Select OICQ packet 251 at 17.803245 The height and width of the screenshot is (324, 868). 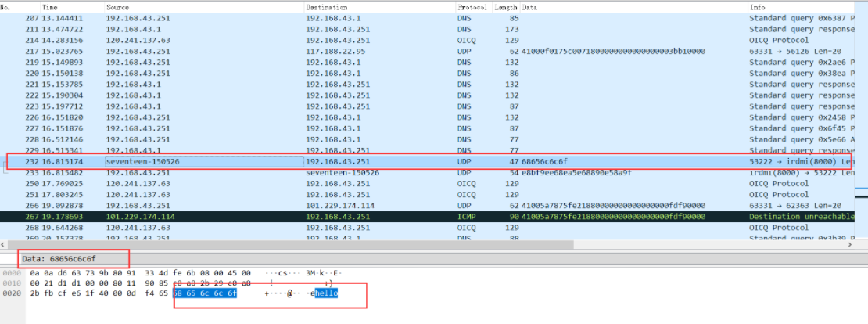pos(428,194)
